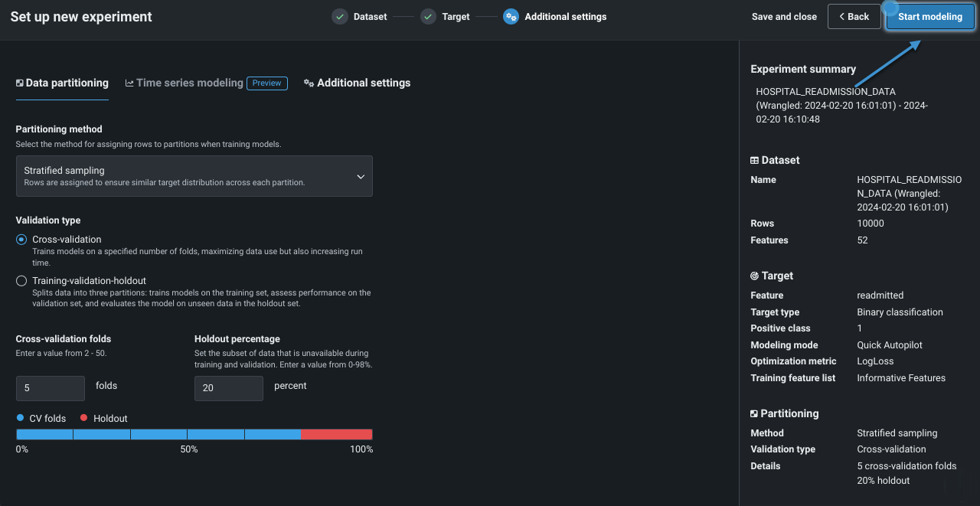Click the Data partitioning tab icon
Viewport: 980px width, 506px height.
click(x=20, y=83)
